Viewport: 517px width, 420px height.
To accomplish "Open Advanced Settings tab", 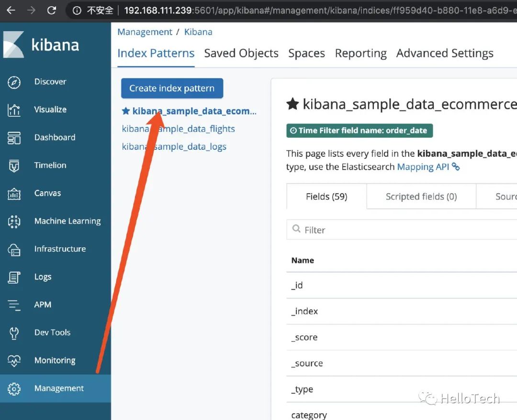I will point(445,53).
